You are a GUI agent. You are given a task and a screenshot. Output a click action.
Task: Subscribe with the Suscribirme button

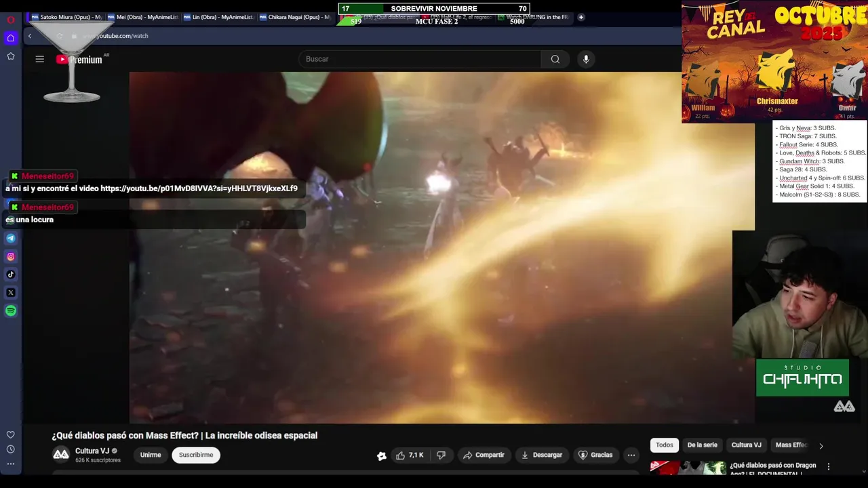(x=196, y=455)
